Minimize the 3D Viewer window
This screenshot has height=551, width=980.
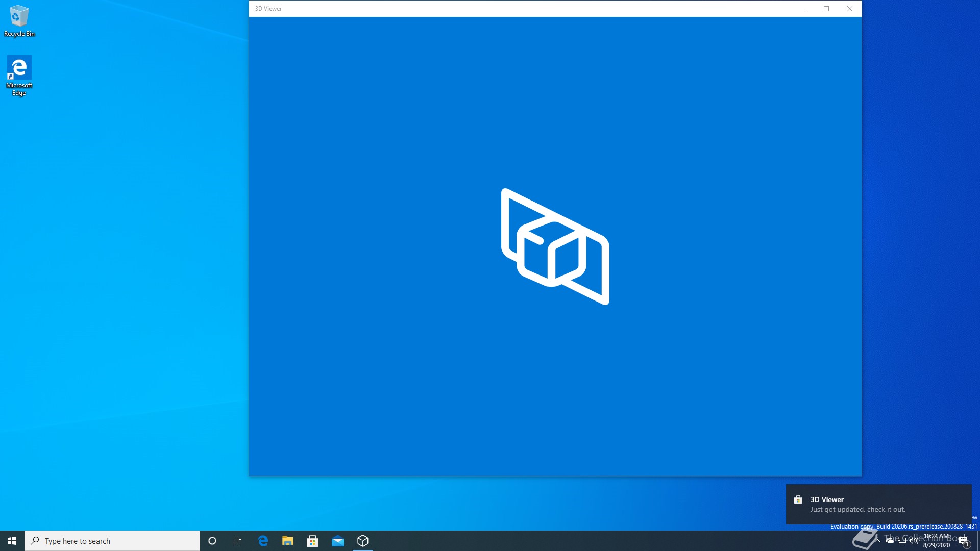click(x=803, y=9)
